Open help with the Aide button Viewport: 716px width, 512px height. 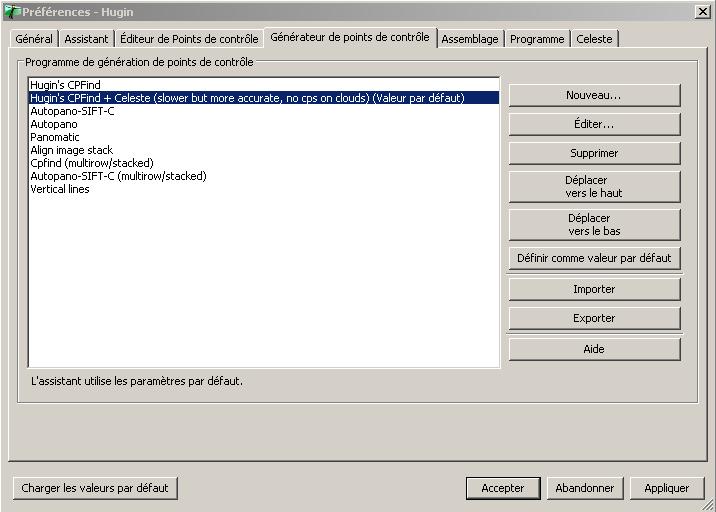click(x=594, y=349)
